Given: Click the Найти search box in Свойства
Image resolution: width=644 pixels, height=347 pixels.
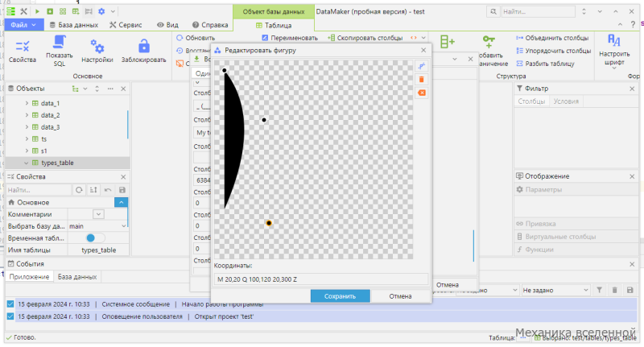Looking at the screenshot, I should [x=39, y=190].
